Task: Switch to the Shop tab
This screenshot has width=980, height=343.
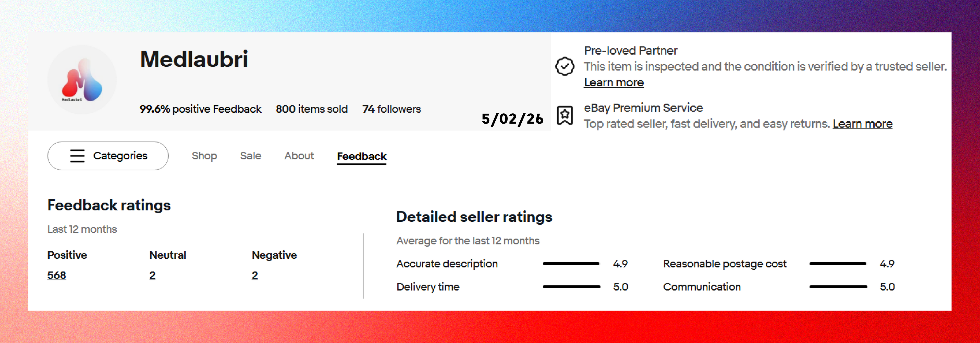Action: pos(204,156)
